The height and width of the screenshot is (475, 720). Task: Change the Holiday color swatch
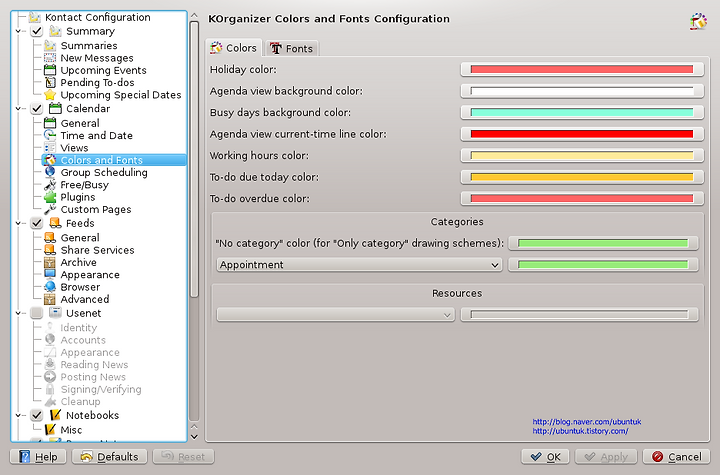tap(582, 69)
